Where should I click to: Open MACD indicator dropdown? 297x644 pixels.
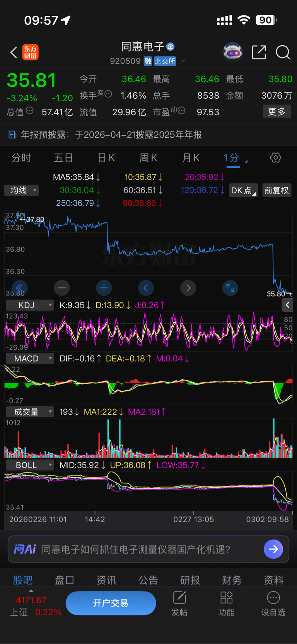point(30,359)
